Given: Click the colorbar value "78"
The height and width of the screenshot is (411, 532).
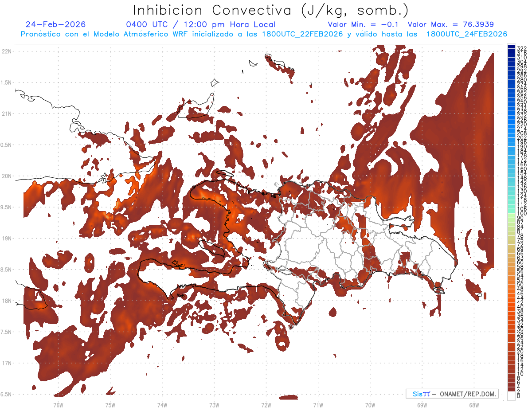Looking at the screenshot, I should [x=520, y=235].
